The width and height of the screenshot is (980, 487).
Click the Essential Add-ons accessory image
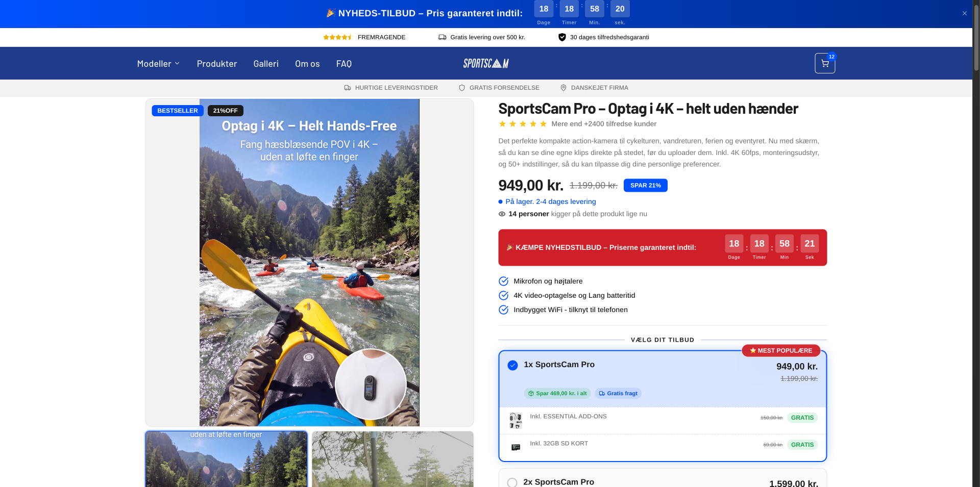(516, 421)
